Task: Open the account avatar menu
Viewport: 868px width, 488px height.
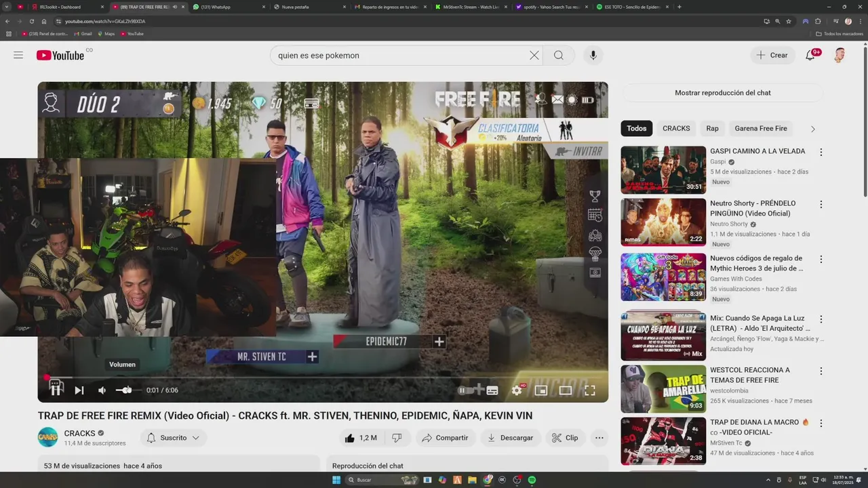Action: (840, 56)
